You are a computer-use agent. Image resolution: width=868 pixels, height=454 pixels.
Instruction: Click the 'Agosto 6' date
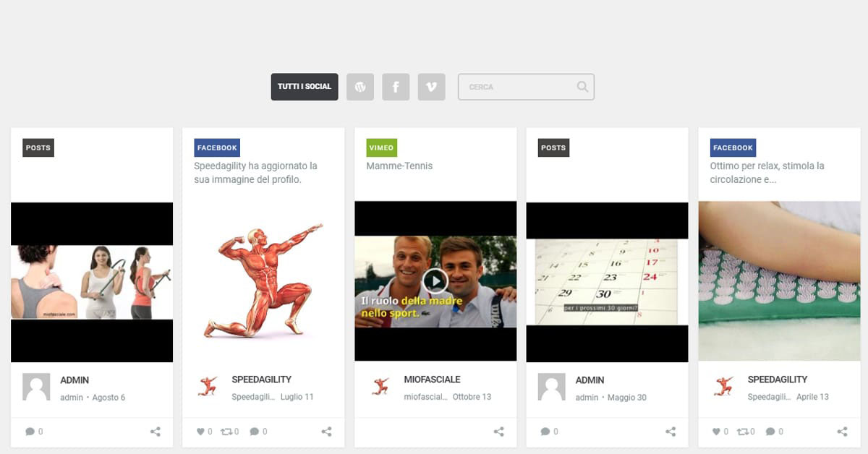click(109, 398)
